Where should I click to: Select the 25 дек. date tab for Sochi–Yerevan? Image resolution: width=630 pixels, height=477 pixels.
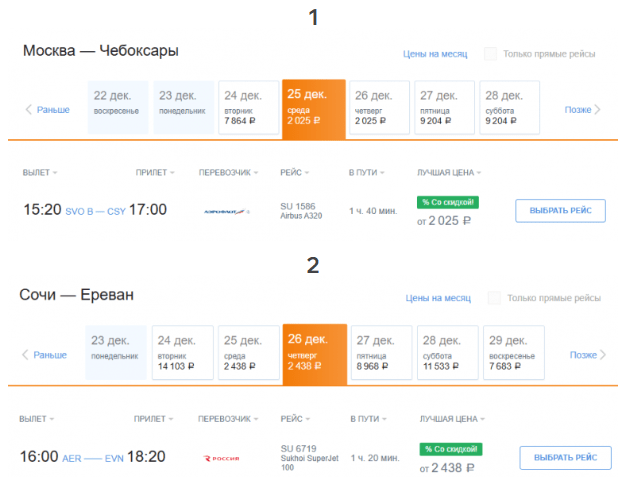coord(249,352)
